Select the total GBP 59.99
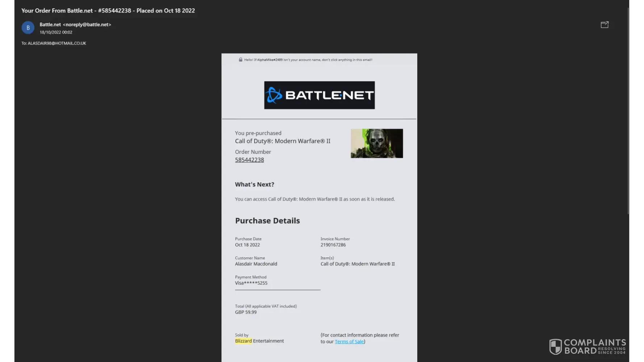This screenshot has width=644, height=362. click(x=246, y=312)
